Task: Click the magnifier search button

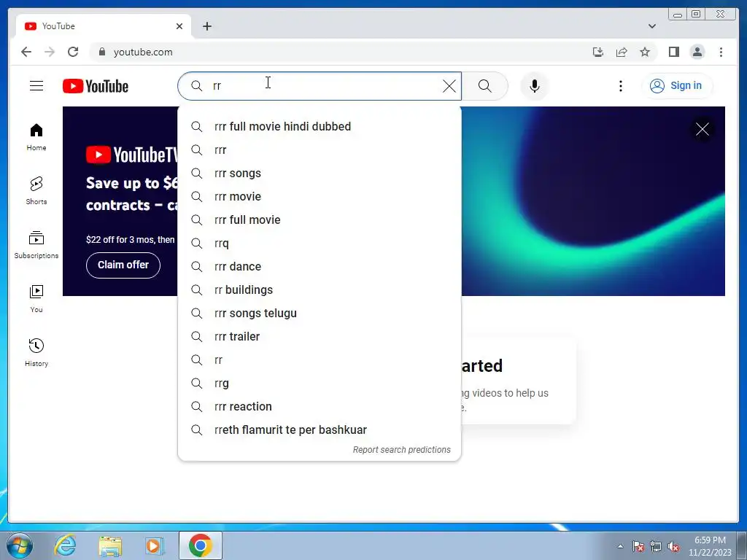Action: [x=484, y=86]
